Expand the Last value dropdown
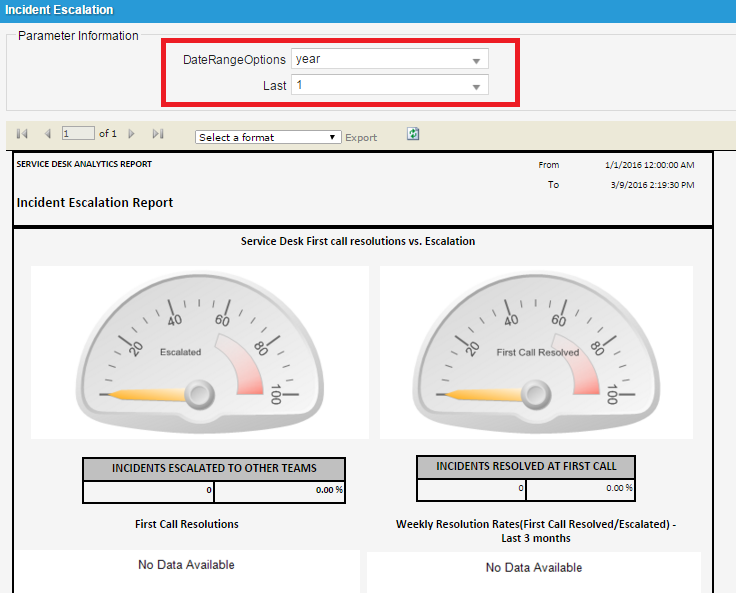Image resolution: width=736 pixels, height=593 pixels. point(390,86)
